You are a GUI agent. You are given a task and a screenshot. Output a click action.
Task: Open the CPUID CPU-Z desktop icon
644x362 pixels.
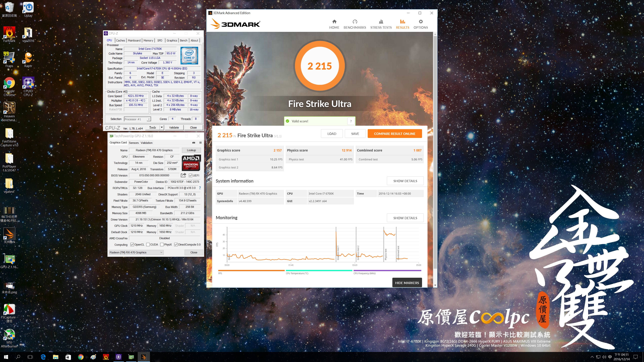(28, 86)
